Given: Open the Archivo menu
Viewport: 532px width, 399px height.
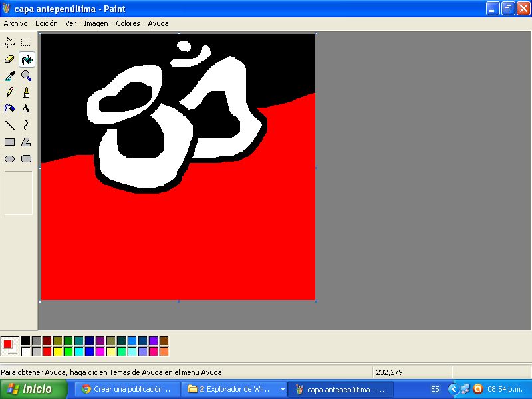Looking at the screenshot, I should tap(15, 23).
